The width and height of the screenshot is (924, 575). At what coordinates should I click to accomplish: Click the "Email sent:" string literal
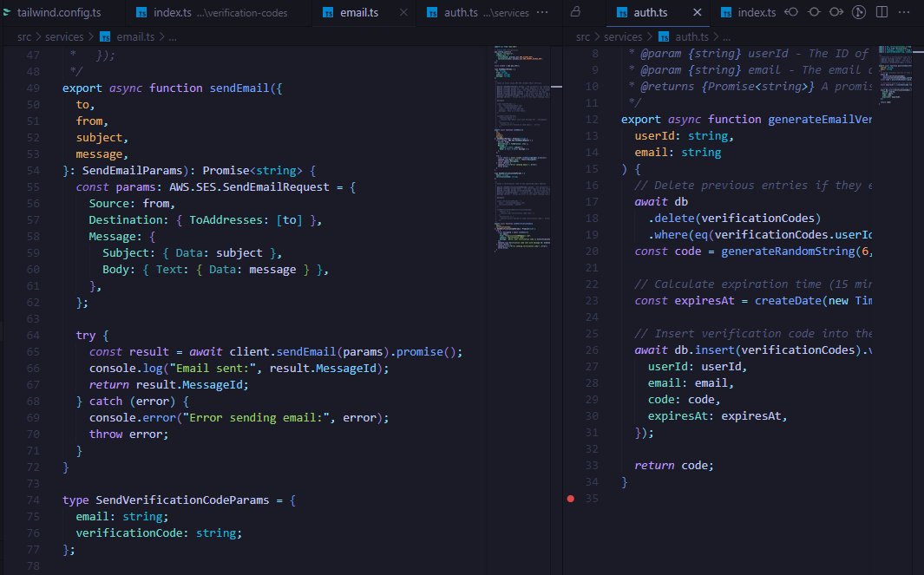(x=213, y=369)
